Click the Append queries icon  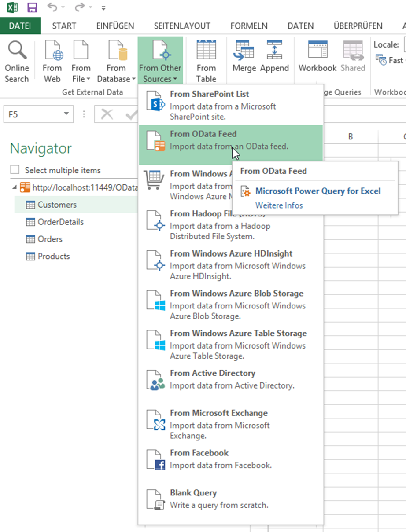click(274, 49)
